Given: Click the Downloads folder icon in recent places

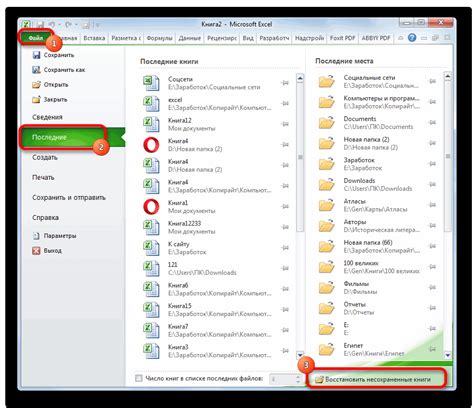Looking at the screenshot, I should click(x=326, y=184).
